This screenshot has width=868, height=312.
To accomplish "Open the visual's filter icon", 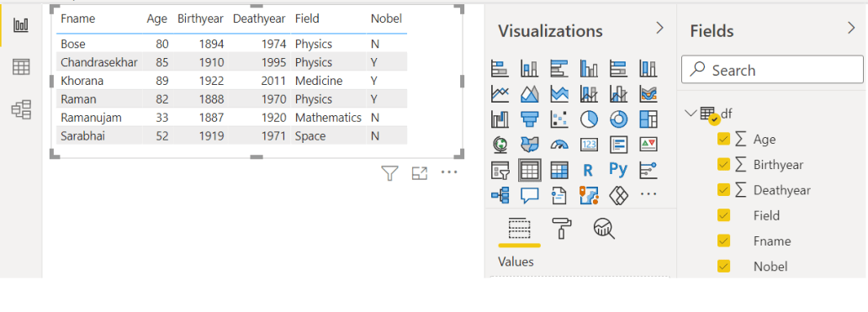I will click(x=389, y=173).
